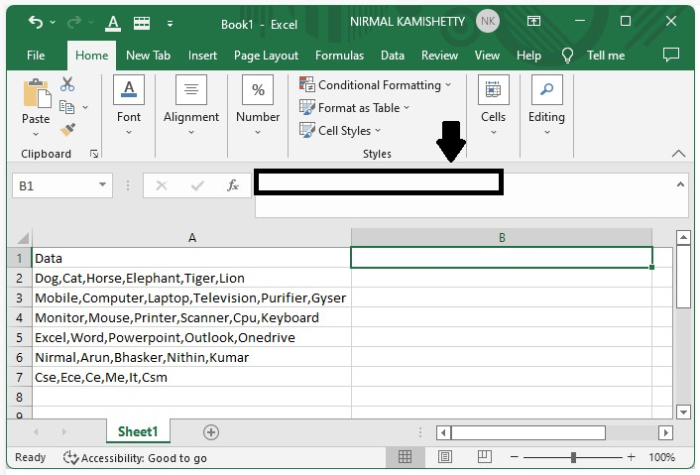Screen dimensions: 700x475
Task: Open the Copy dropdown arrow
Action: tap(85, 107)
